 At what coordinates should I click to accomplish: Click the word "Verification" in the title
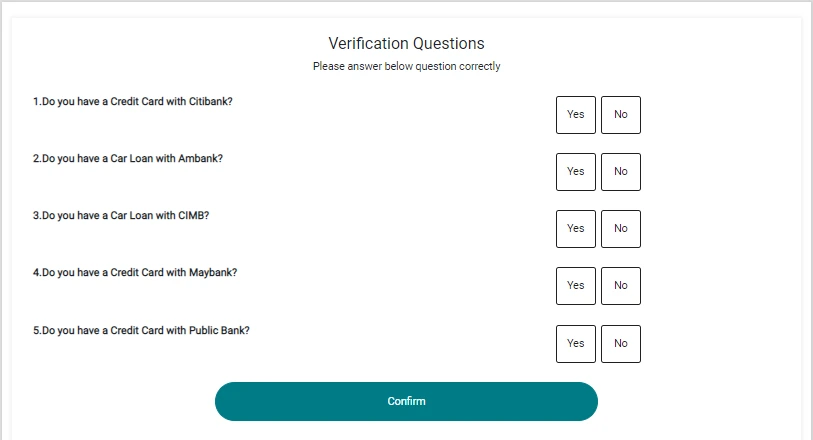pos(366,44)
